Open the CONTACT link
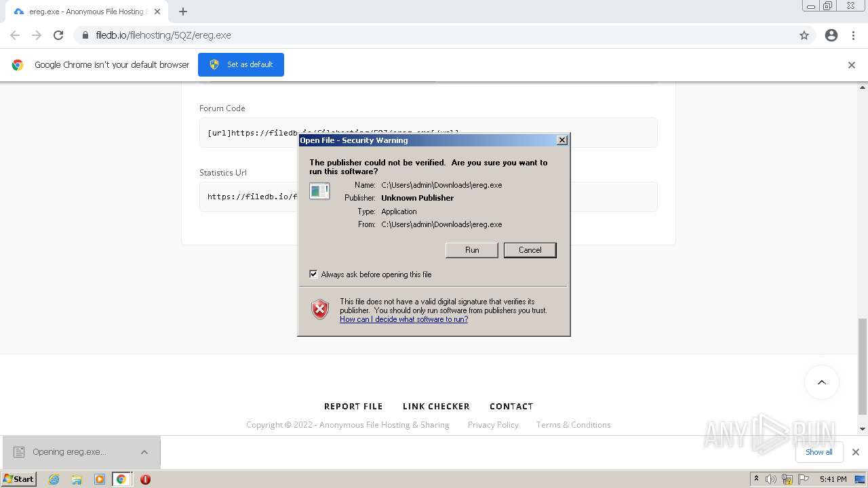868x488 pixels. (x=511, y=406)
